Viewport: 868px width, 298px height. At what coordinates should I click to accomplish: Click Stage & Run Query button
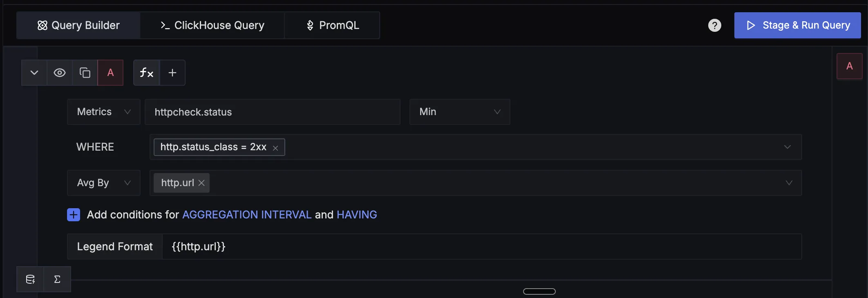(x=797, y=25)
